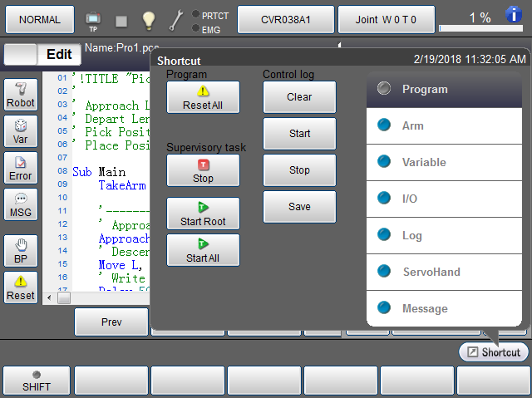The height and width of the screenshot is (398, 532).
Task: Open the Robot panel from sidebar
Action: (x=21, y=96)
